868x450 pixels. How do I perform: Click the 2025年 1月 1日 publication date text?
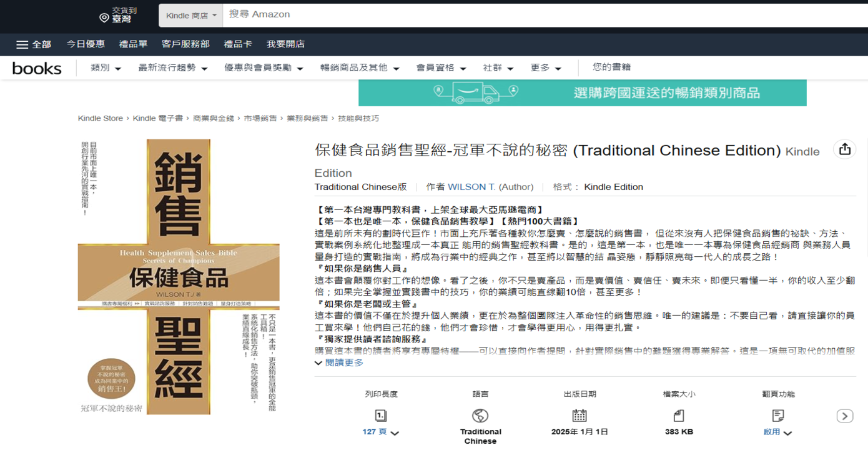point(579,432)
